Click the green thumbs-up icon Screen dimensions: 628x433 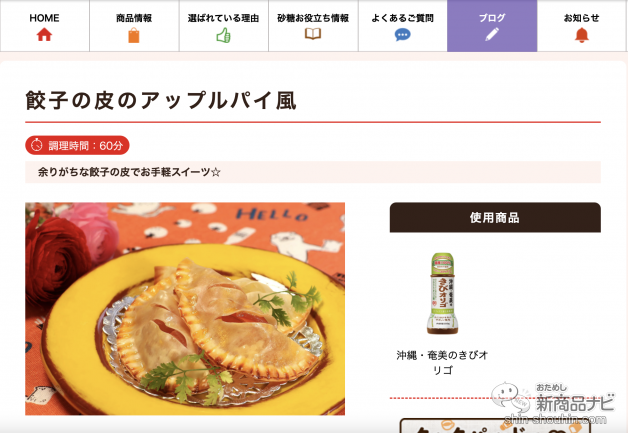pyautogui.click(x=223, y=35)
